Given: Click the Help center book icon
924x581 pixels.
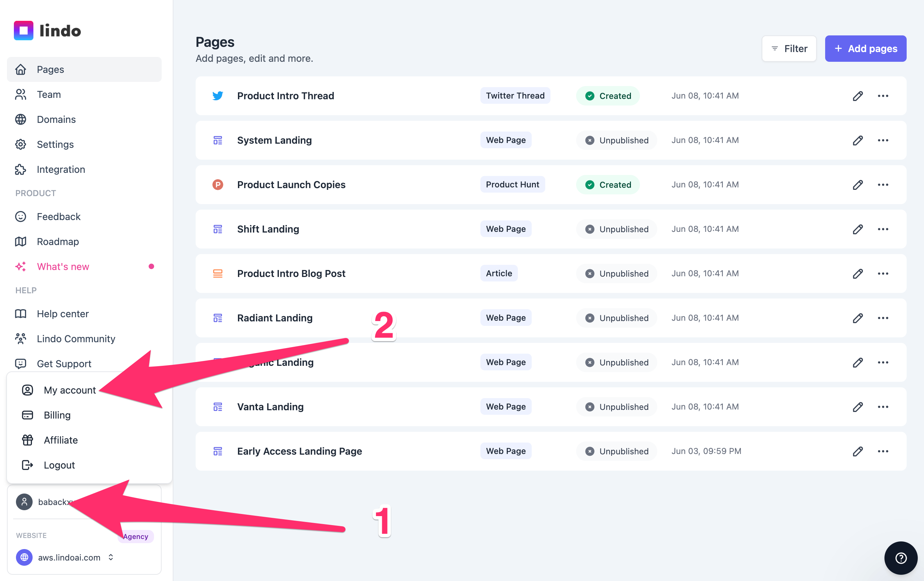Looking at the screenshot, I should click(x=21, y=314).
